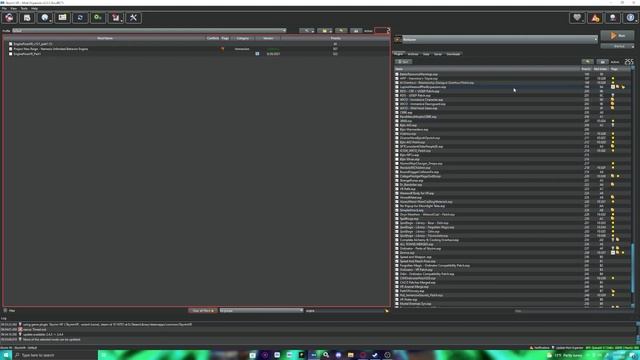
Task: Click the Install Mod from archive icon
Action: tap(27, 18)
